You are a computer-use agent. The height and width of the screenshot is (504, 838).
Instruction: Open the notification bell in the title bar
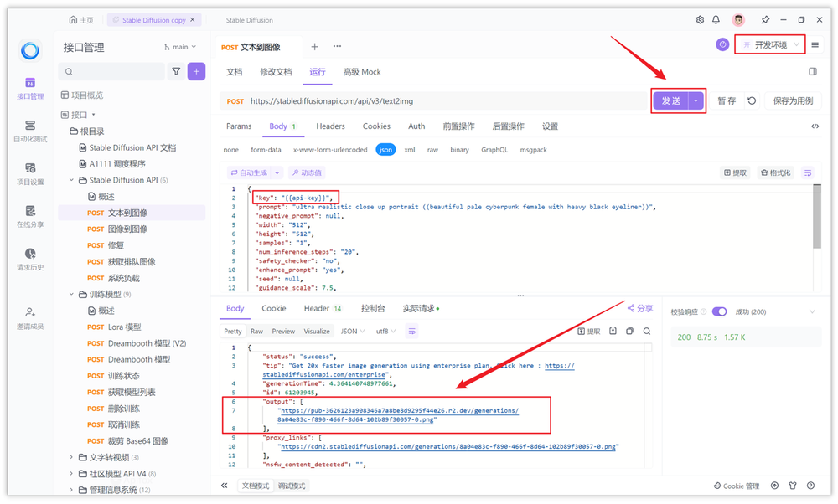pos(717,18)
